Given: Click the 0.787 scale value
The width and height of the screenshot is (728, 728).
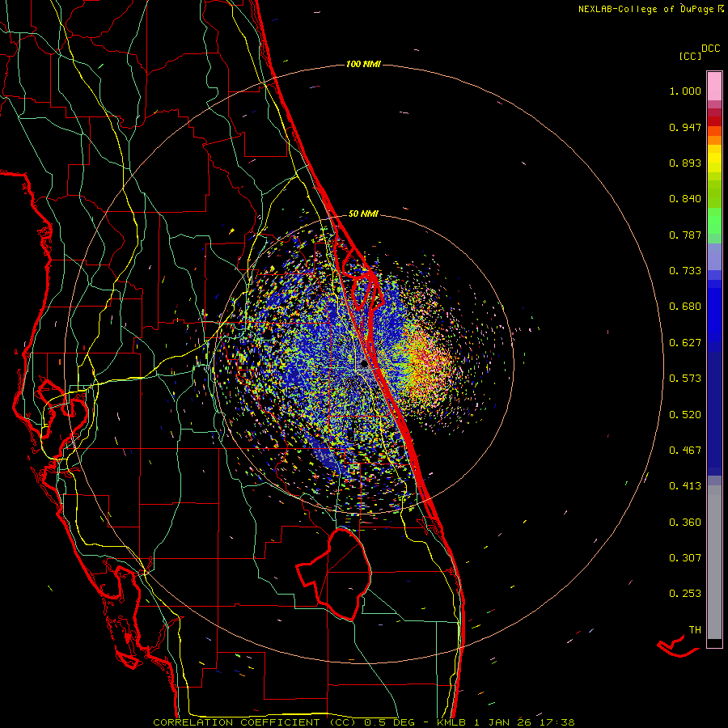Looking at the screenshot, I should (685, 235).
